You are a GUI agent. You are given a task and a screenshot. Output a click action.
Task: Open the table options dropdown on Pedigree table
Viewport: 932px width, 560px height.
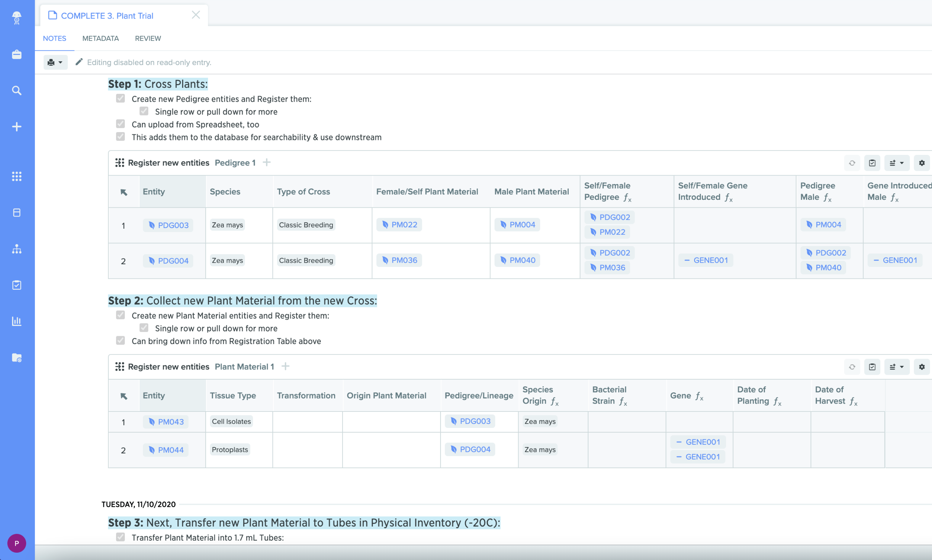coord(896,163)
